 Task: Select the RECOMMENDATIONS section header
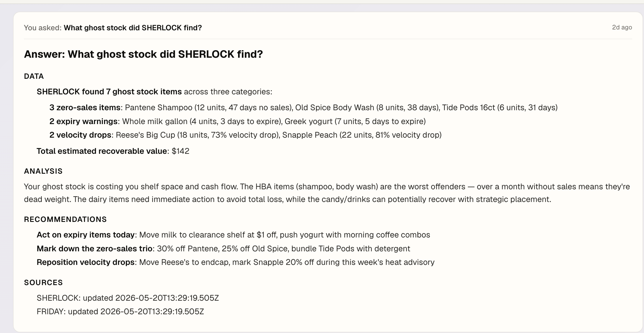click(65, 219)
